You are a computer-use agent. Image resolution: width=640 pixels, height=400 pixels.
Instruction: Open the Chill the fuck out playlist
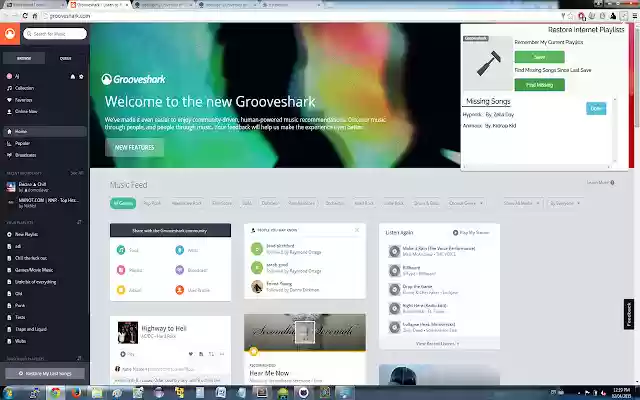click(x=31, y=258)
